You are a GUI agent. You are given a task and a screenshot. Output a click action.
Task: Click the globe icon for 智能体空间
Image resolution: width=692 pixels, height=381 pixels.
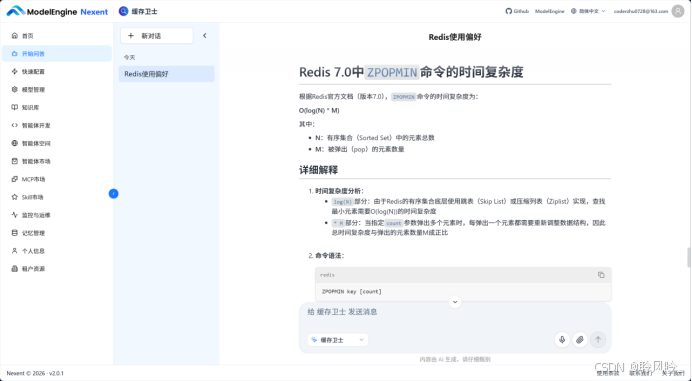pos(15,143)
